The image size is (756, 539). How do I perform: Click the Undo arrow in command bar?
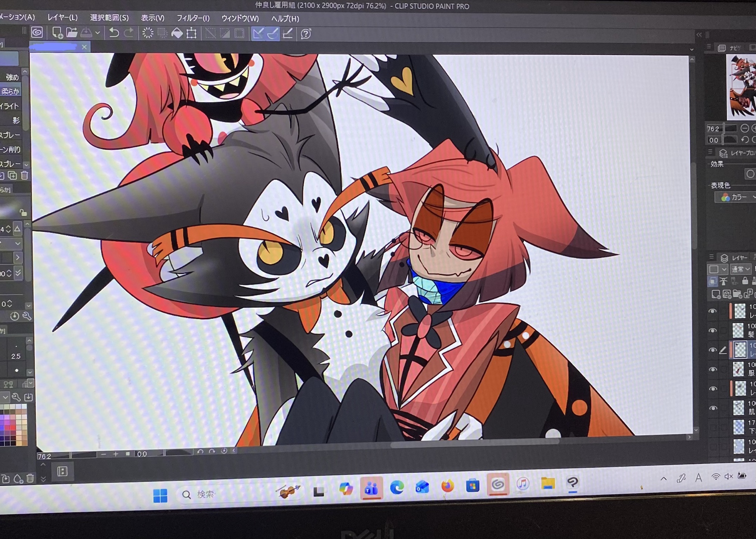coord(114,33)
